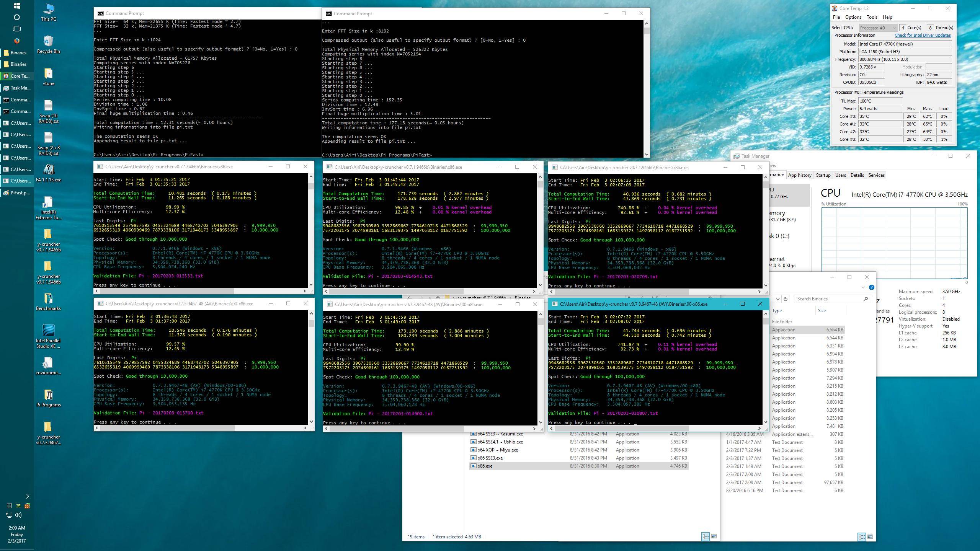Open the environment settings desktop icon
This screenshot has width=980, height=551.
tap(48, 366)
